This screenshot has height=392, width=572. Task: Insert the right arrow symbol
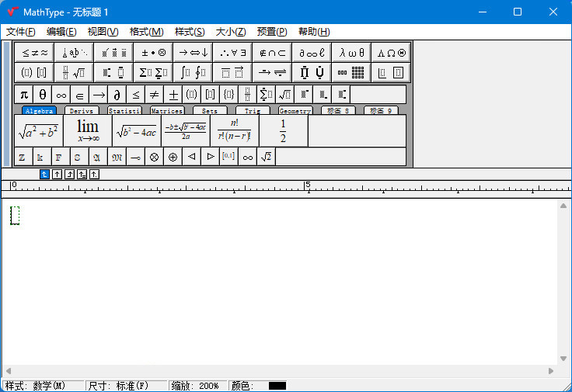pos(99,95)
